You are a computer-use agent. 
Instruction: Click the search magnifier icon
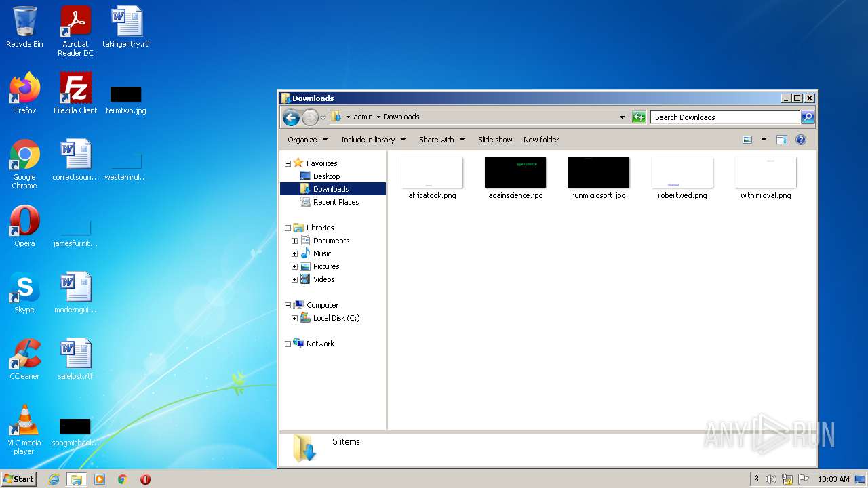coord(807,117)
